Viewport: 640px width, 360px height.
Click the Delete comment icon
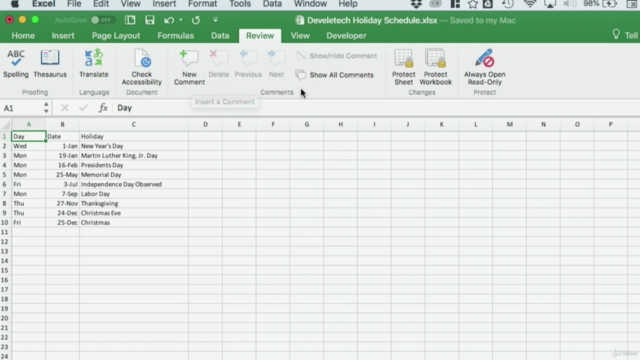(x=218, y=64)
